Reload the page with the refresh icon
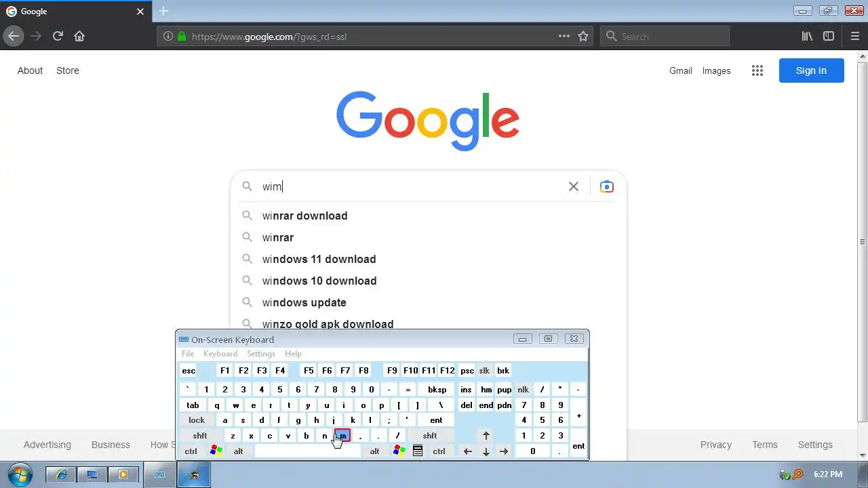 point(58,36)
